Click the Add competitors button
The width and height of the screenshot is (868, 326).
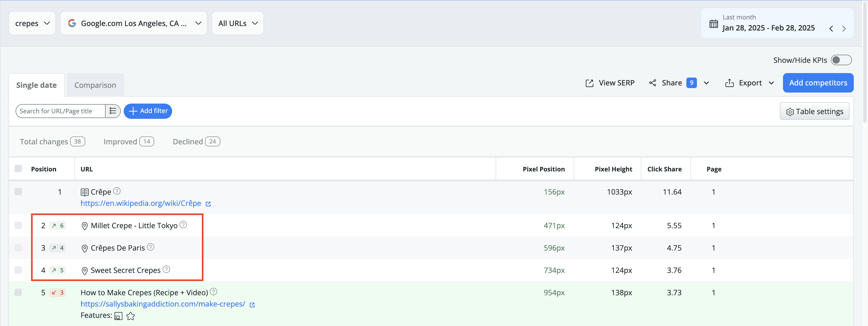point(818,83)
